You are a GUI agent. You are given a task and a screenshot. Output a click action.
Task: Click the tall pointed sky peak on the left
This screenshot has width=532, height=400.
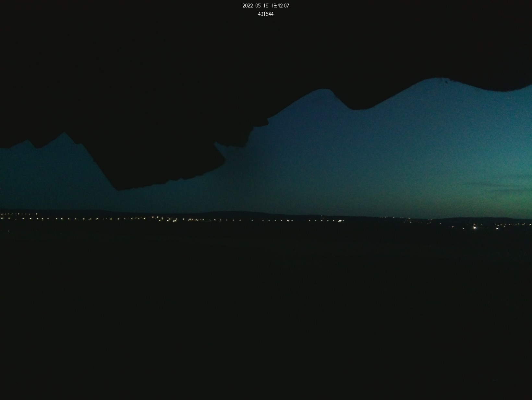[x=65, y=136]
